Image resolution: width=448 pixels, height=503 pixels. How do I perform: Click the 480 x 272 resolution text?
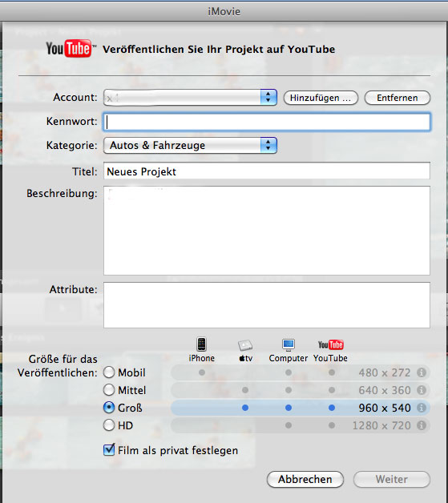point(385,372)
